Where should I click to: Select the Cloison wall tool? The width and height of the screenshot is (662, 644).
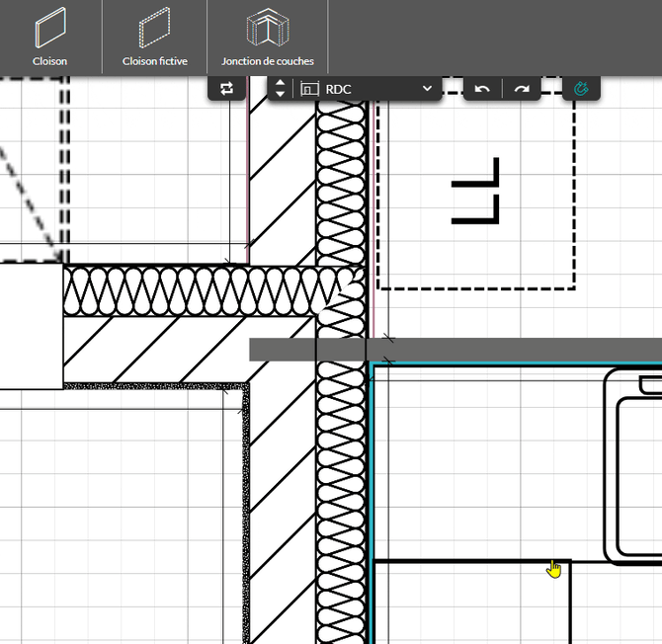click(x=49, y=38)
